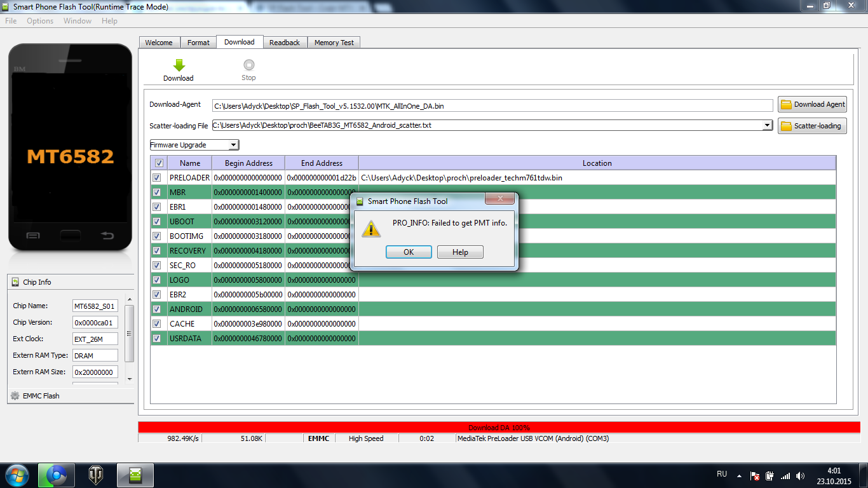Switch to the Memory Test tab

[x=334, y=43]
